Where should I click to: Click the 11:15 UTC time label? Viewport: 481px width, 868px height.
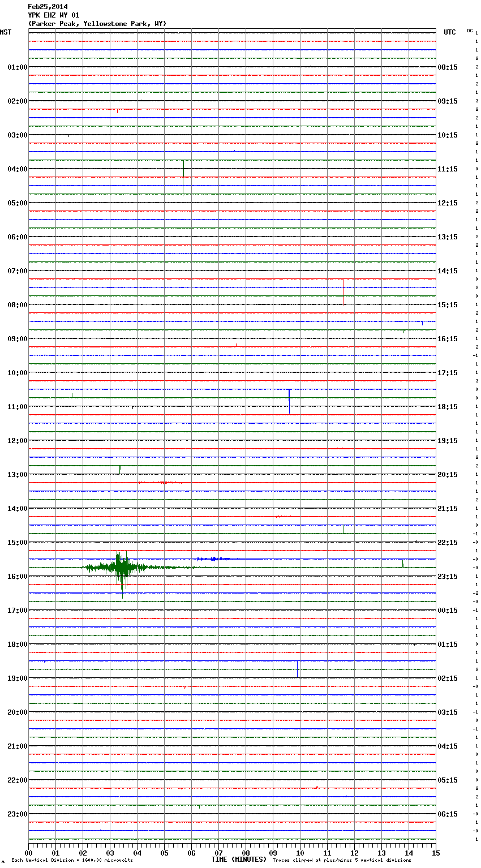pos(448,169)
